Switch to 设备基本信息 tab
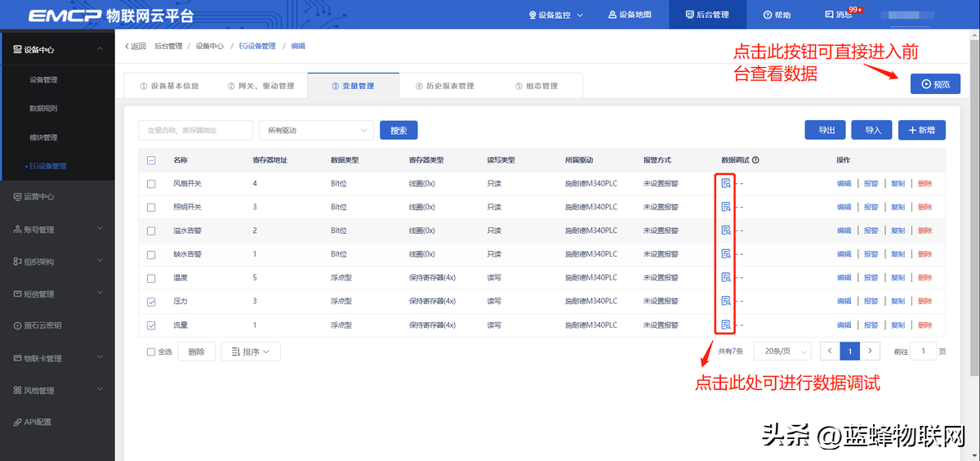 pyautogui.click(x=169, y=86)
